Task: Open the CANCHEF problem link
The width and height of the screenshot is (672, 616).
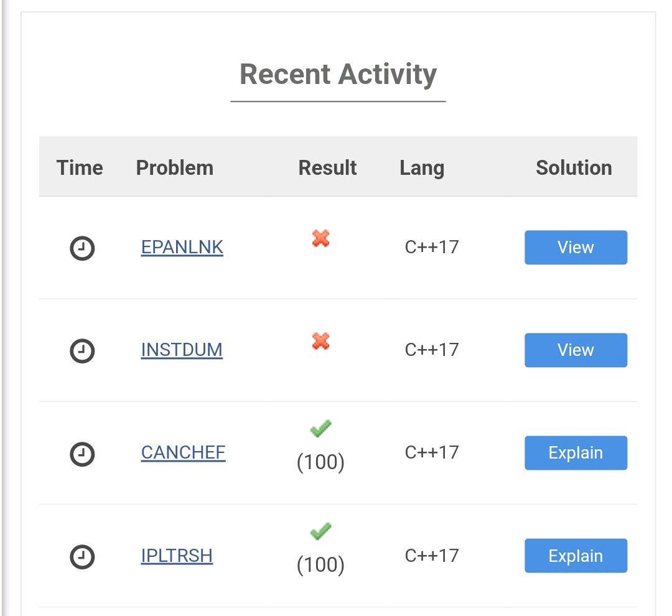Action: point(183,453)
